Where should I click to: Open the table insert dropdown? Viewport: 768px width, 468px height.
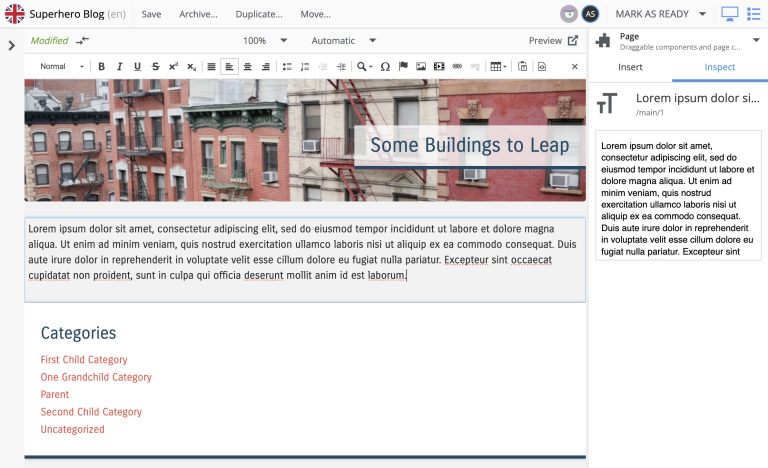498,67
